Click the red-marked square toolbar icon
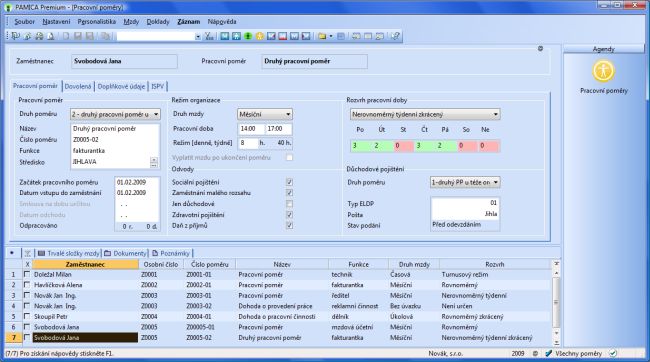Viewport: 650px width, 362px height. (x=283, y=36)
